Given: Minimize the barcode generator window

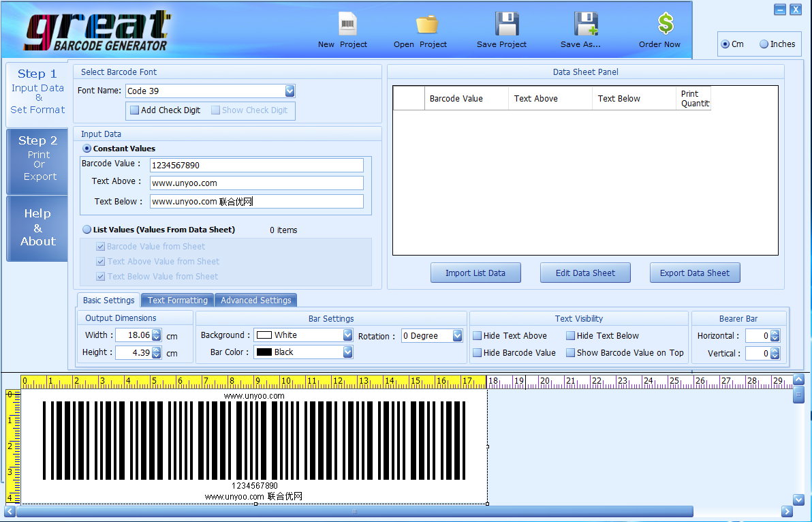Looking at the screenshot, I should pos(780,10).
